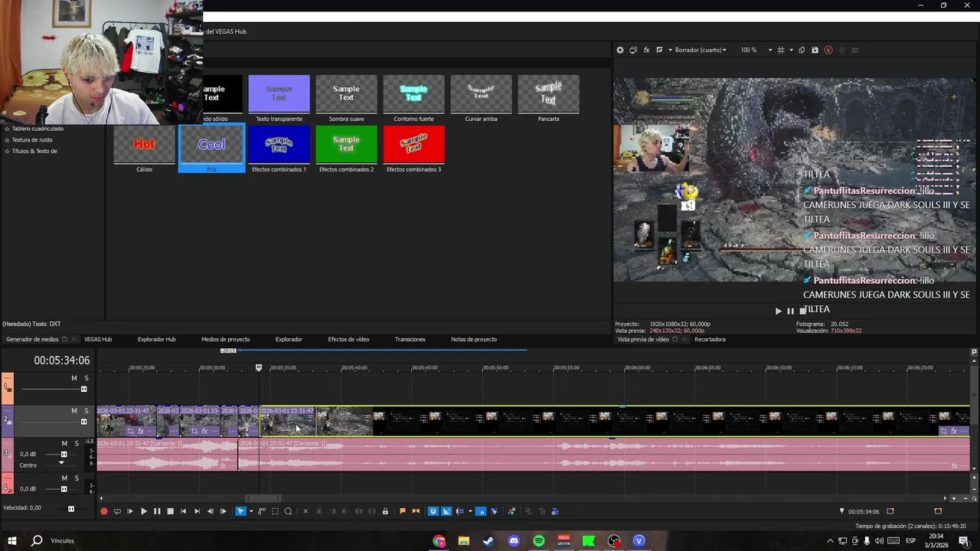
Task: Mute video track 2
Action: [x=74, y=411]
